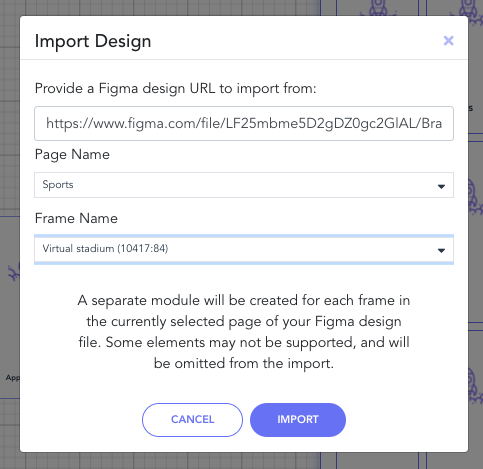Open the Page Name dropdown showing Sports
Screen dimensions: 483x469
point(244,185)
